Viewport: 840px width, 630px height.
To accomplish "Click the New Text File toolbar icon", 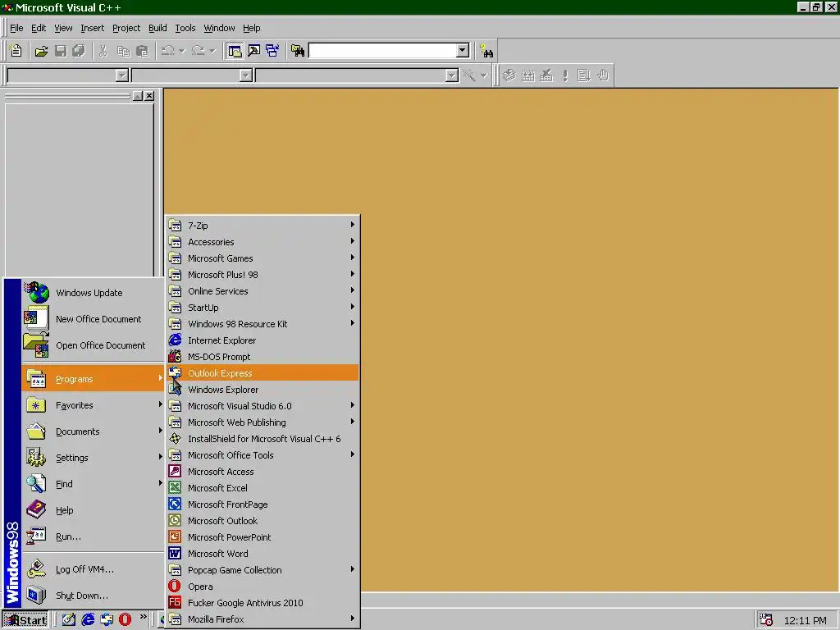I will [16, 51].
